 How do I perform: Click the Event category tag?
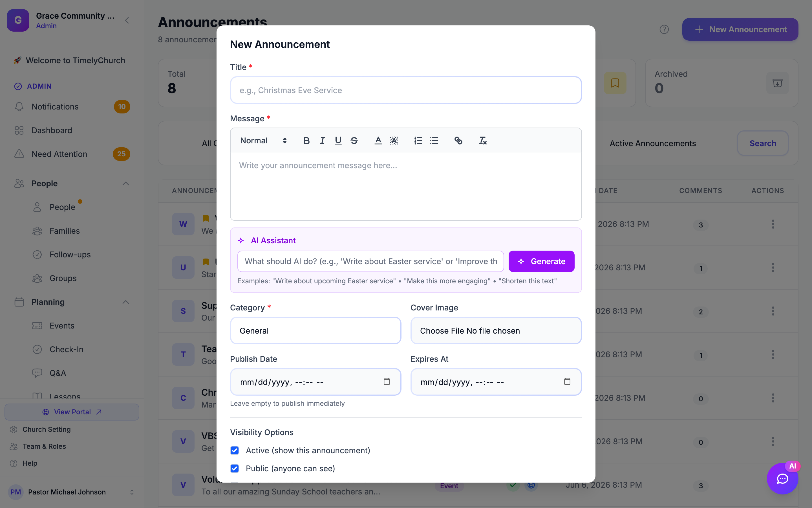449,486
